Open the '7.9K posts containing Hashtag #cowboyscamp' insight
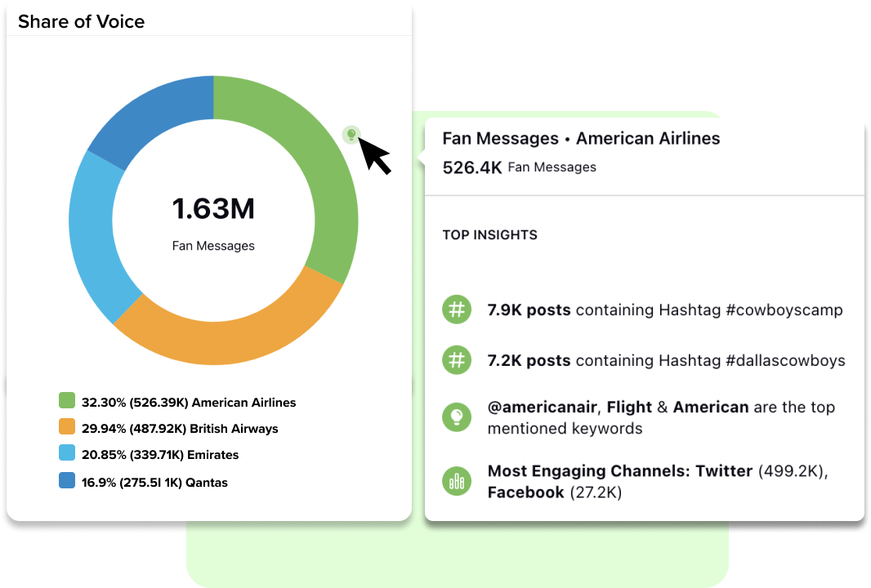Image resolution: width=871 pixels, height=588 pixels. tap(665, 310)
